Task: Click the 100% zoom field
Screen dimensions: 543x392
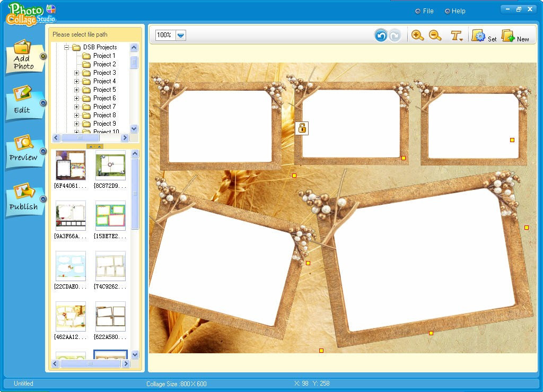Action: [165, 35]
